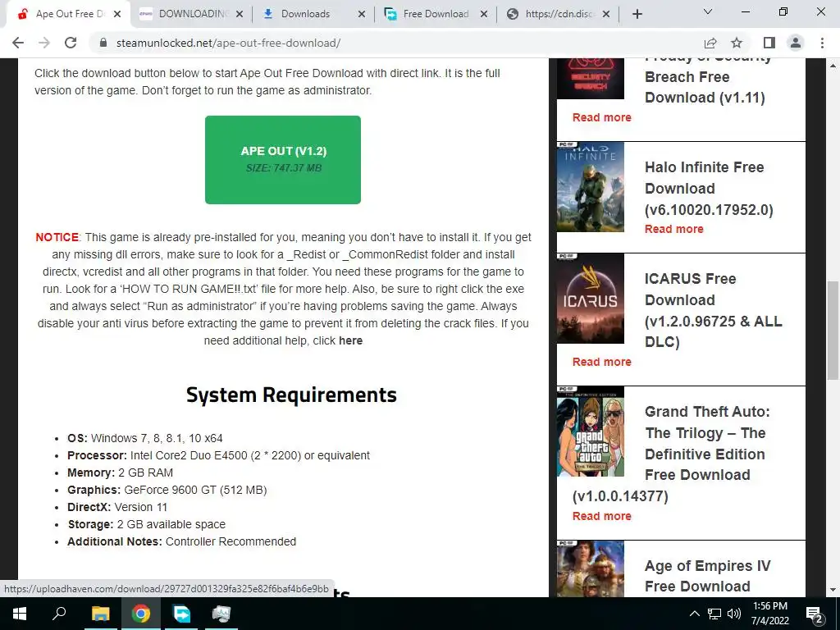Image resolution: width=840 pixels, height=630 pixels.
Task: Open the network tray icon
Action: [714, 614]
